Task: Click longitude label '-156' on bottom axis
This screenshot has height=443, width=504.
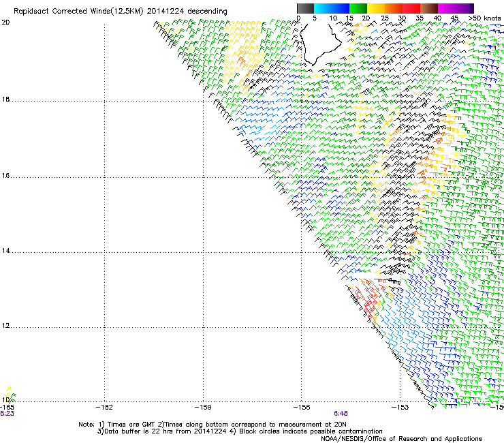Action: coord(302,408)
